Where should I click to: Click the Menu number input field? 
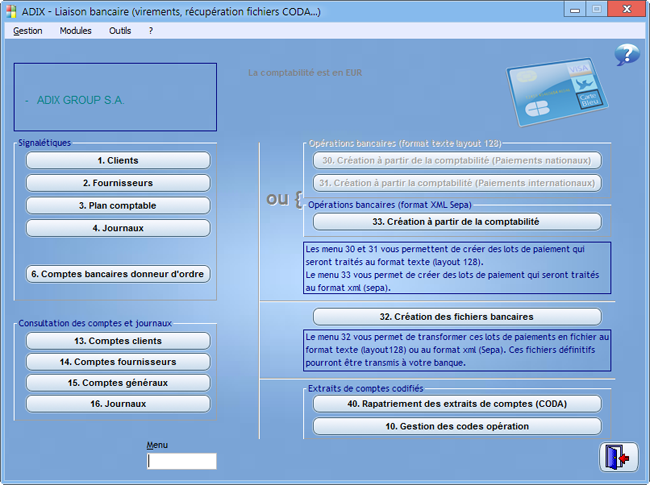pos(182,461)
